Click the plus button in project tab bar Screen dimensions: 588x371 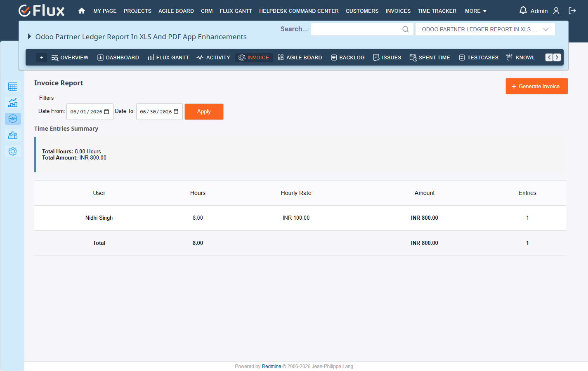(41, 58)
